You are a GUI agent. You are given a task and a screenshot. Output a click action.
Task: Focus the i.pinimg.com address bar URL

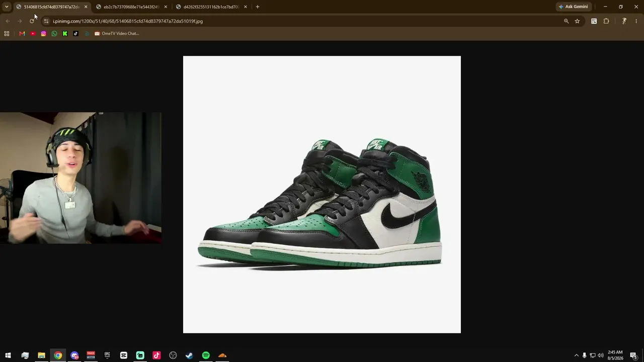[128, 21]
